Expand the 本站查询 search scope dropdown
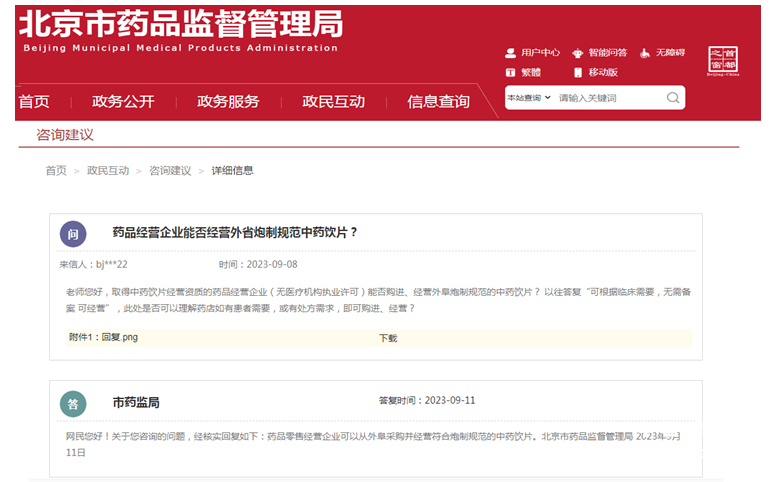Screen dimensions: 781x482 pyautogui.click(x=528, y=98)
